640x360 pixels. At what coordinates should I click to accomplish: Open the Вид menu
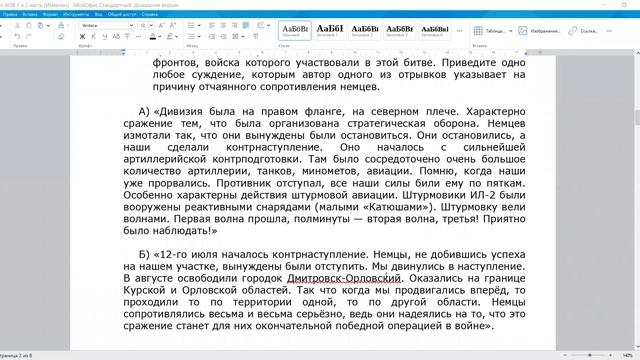coord(98,14)
